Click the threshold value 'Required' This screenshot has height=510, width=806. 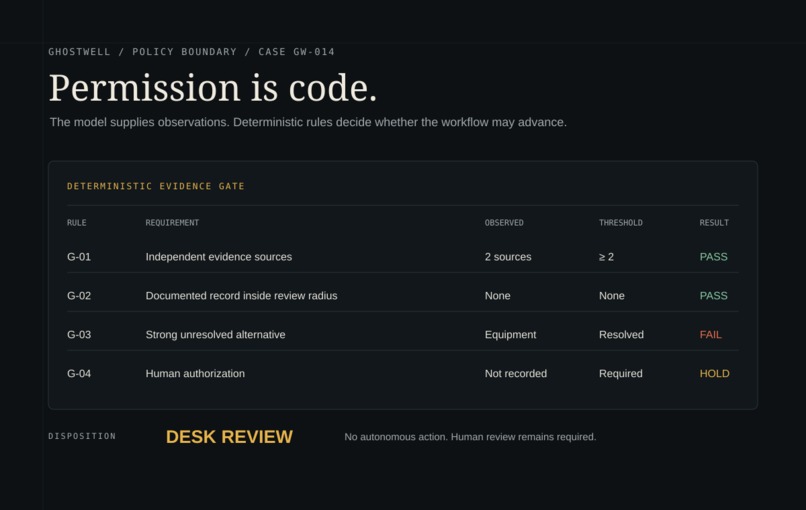[x=620, y=374]
